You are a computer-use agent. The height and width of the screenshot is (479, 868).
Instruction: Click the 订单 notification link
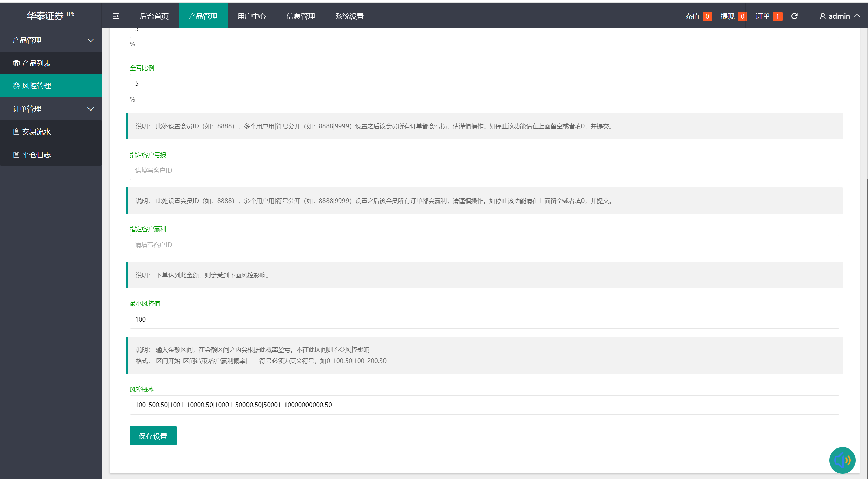pyautogui.click(x=763, y=16)
